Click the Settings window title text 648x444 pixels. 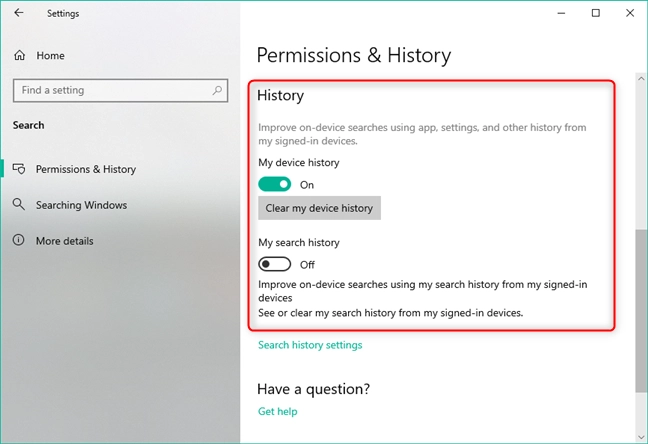63,13
